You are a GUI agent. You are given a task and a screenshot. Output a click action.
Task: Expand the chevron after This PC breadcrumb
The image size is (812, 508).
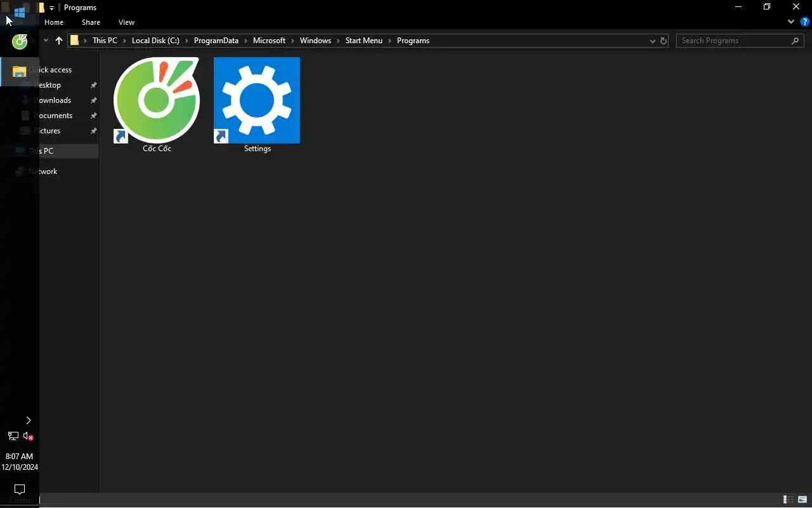click(124, 41)
